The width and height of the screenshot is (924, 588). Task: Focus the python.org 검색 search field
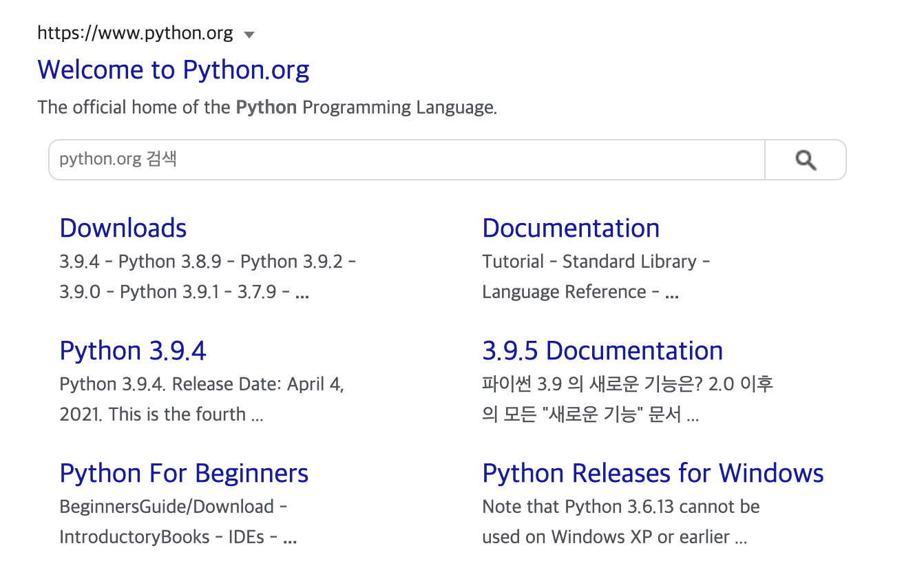pos(407,160)
